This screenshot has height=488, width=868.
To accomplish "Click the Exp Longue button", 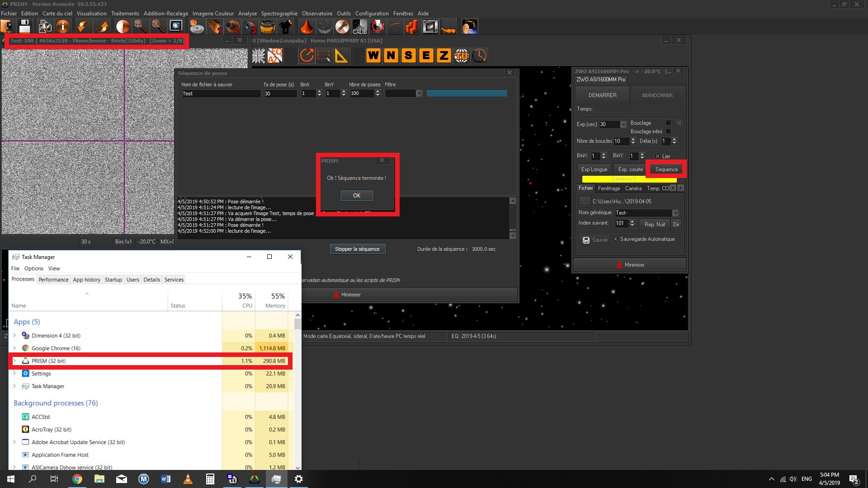I will pyautogui.click(x=594, y=169).
